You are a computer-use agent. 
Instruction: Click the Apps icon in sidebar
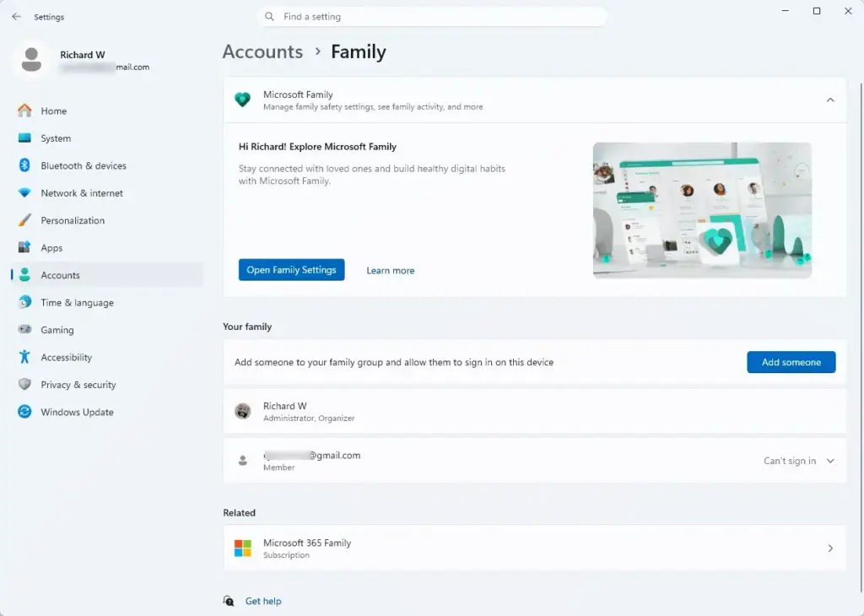pos(24,247)
